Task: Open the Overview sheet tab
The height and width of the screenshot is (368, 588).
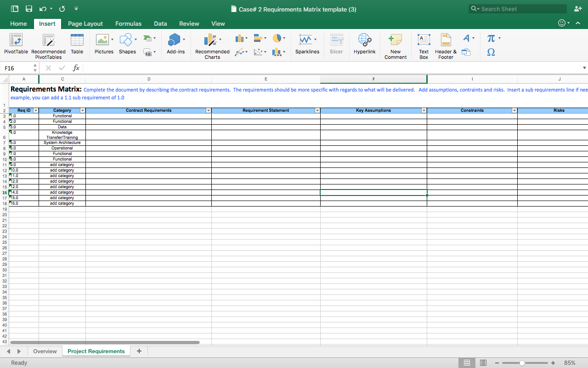Action: coord(45,351)
